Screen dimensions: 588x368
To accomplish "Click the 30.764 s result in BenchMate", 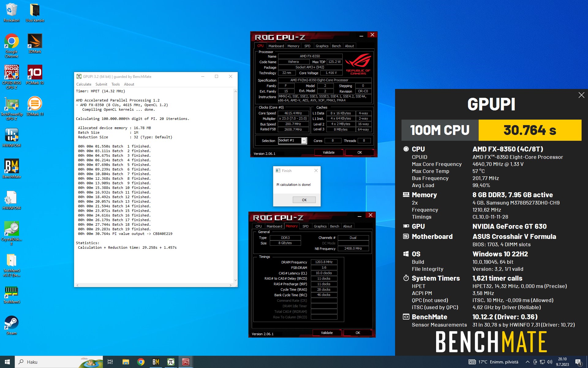I will click(530, 130).
